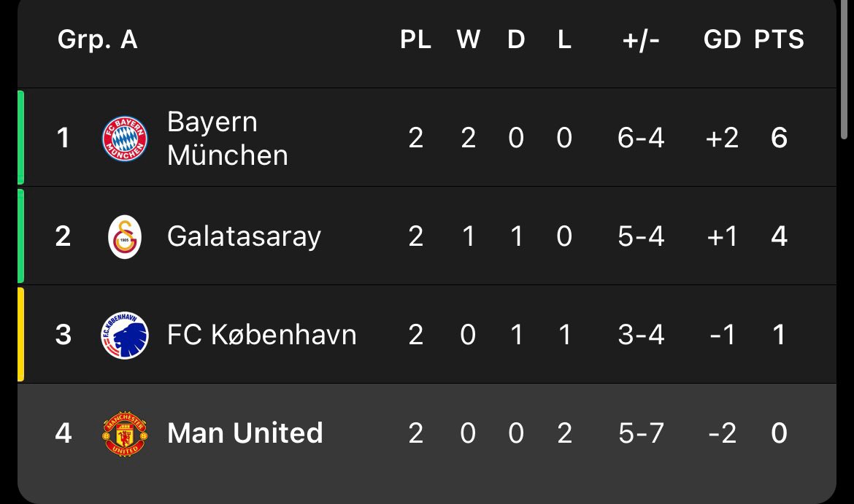Image resolution: width=854 pixels, height=504 pixels.
Task: Open the Galatasaray team name
Action: tap(244, 237)
